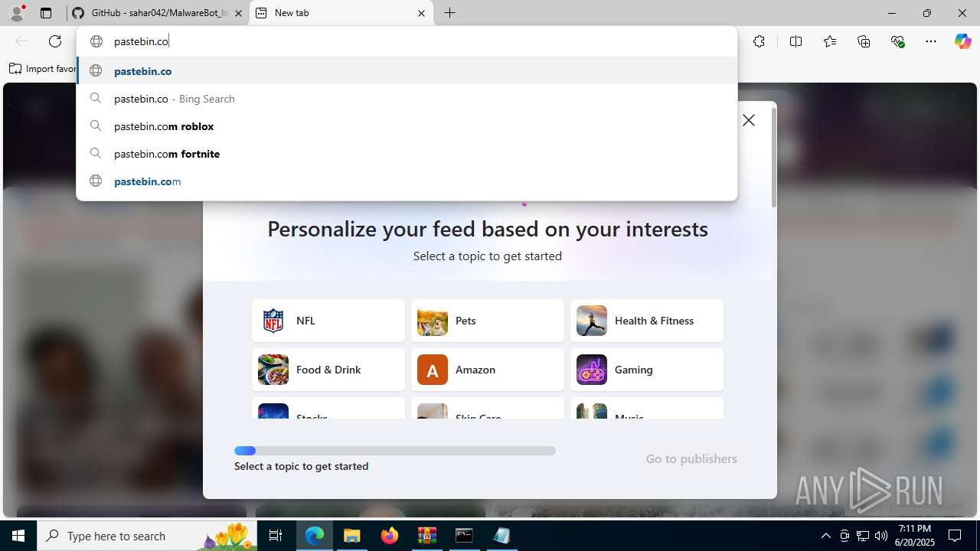Open the Windows Start menu
Screen dimensions: 980x551
coord(18,536)
